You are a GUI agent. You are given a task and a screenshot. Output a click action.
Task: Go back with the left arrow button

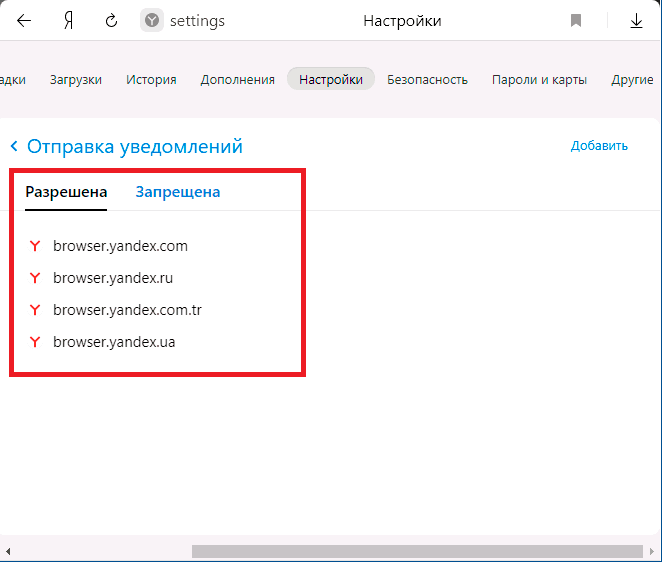coord(24,20)
